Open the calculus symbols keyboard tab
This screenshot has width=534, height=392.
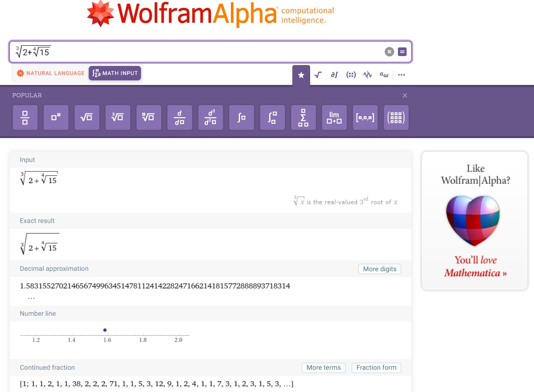click(334, 75)
